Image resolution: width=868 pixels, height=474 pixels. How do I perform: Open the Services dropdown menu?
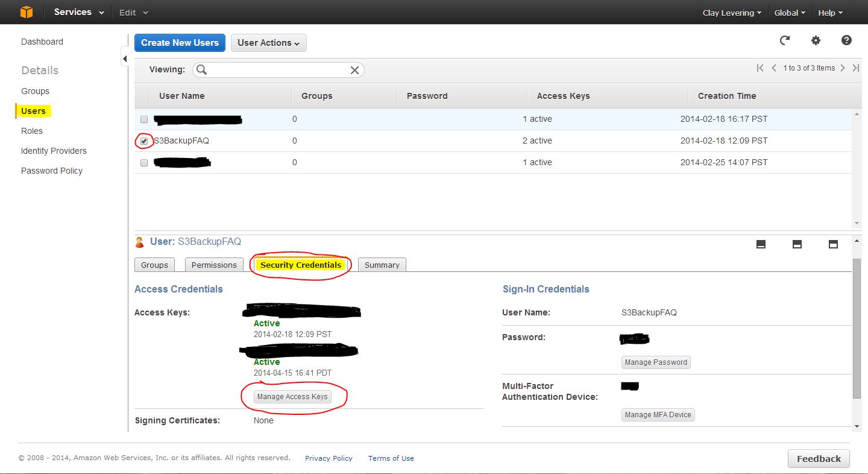pos(79,12)
